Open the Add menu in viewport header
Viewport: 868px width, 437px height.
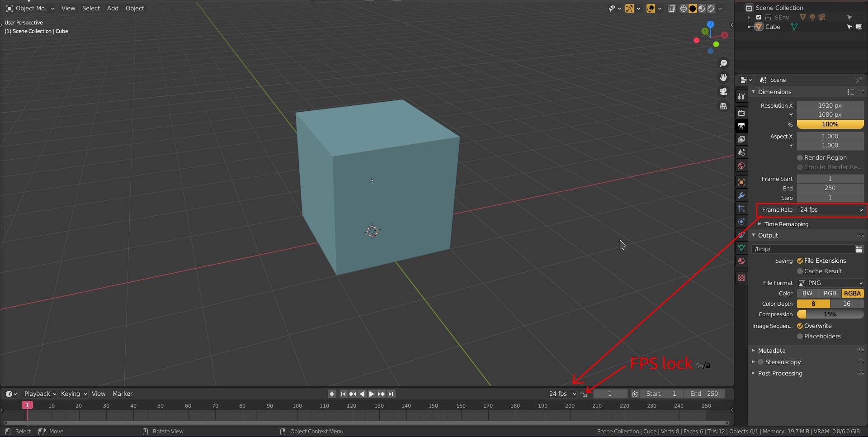point(113,9)
